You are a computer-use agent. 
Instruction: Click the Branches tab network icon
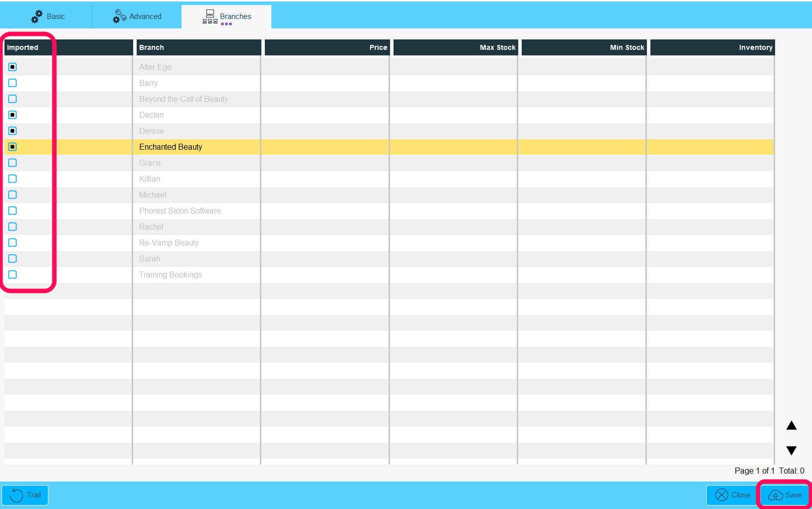coord(209,16)
